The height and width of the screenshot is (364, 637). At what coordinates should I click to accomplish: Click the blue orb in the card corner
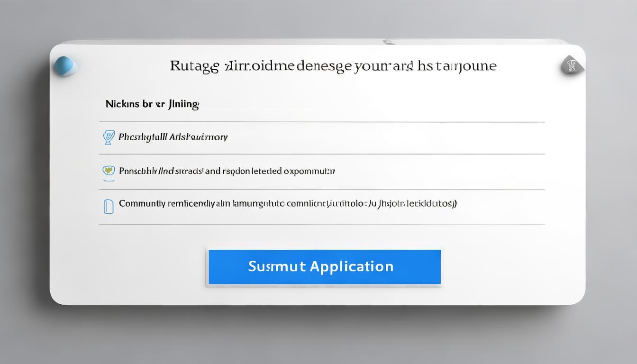tap(65, 66)
